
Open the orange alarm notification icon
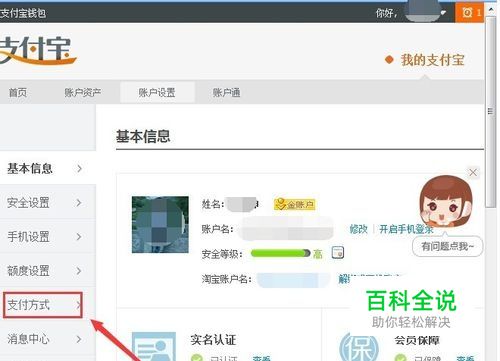[468, 13]
